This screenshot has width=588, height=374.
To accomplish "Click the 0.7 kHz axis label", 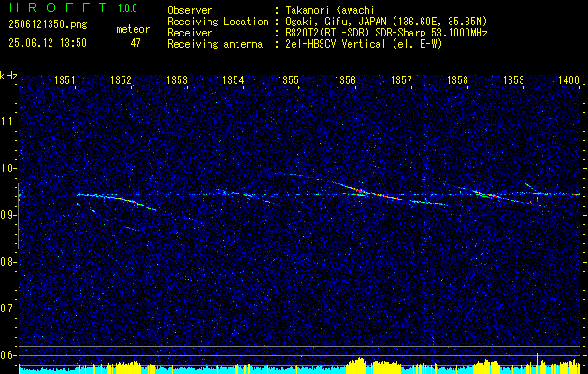I will [7, 309].
